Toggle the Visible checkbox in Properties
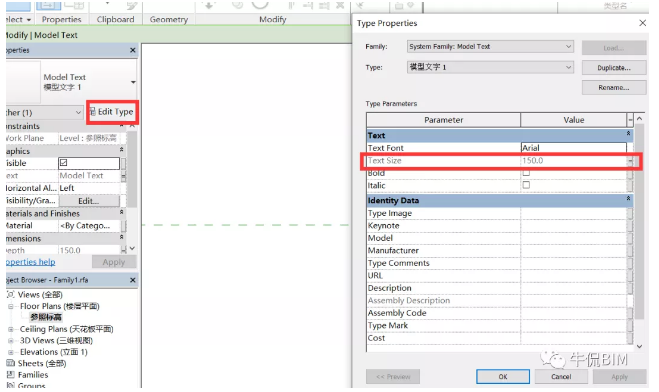This screenshot has height=392, width=659. 63,163
